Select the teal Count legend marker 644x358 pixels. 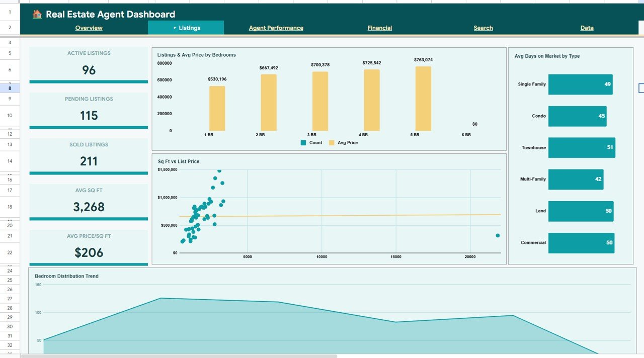303,143
